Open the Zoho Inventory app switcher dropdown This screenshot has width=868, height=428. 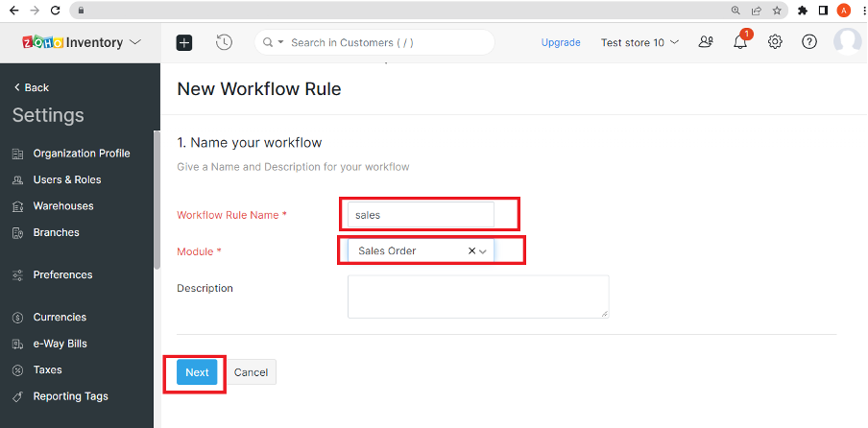click(134, 42)
